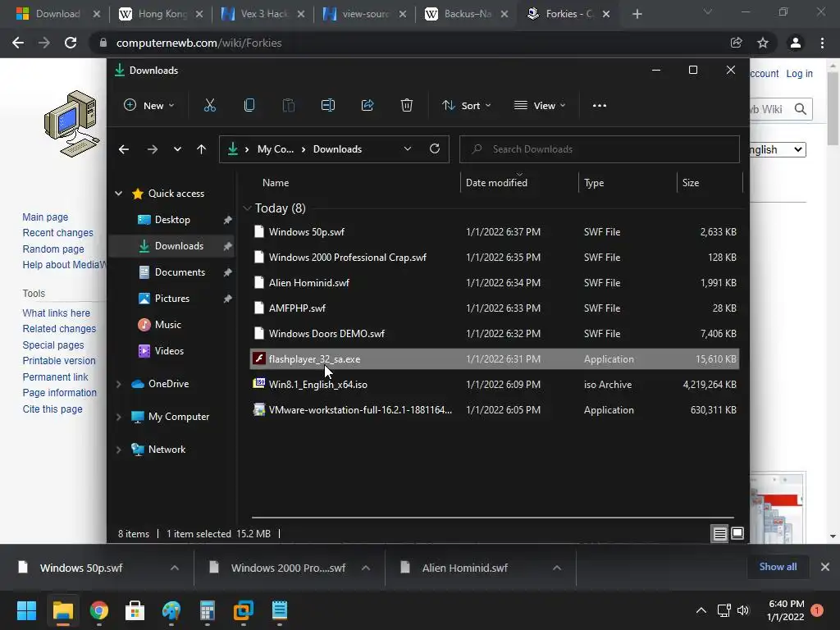Open Chrome from the taskbar
The width and height of the screenshot is (840, 630).
coord(98,610)
